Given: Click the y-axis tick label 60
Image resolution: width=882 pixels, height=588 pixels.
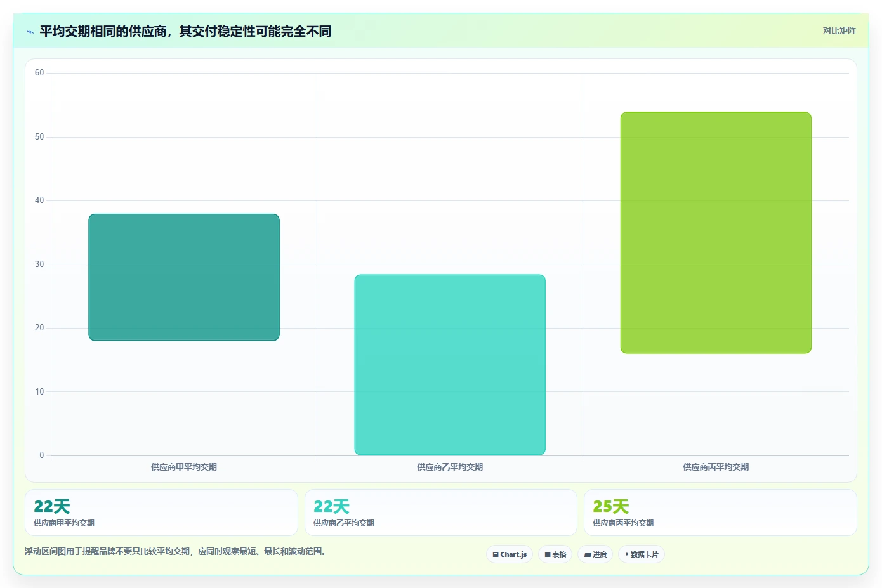Looking at the screenshot, I should (x=39, y=73).
